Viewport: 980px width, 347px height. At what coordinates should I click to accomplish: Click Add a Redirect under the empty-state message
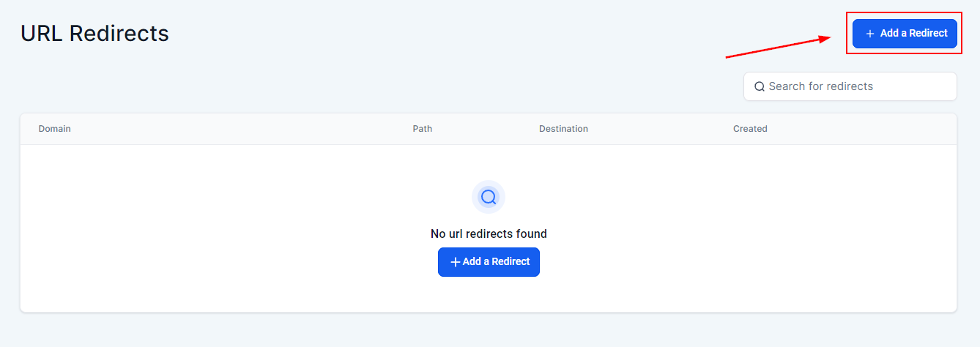(x=489, y=262)
